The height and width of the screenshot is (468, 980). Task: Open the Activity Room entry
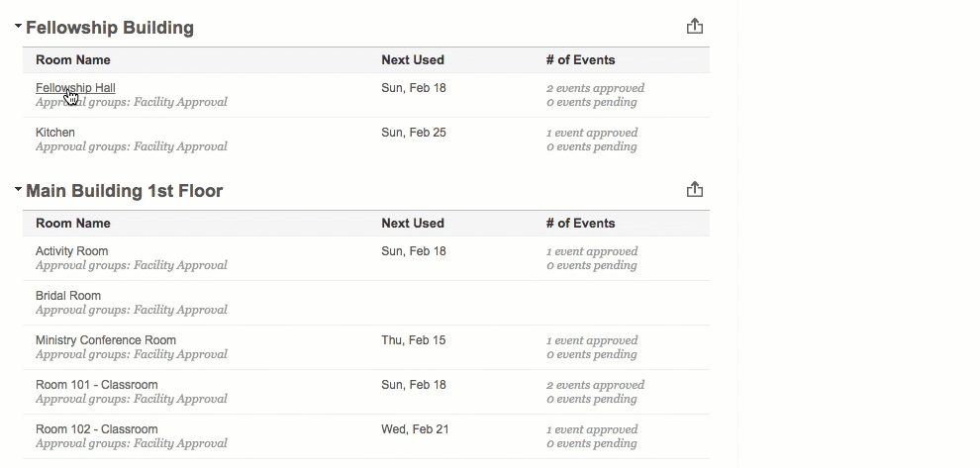(x=71, y=251)
